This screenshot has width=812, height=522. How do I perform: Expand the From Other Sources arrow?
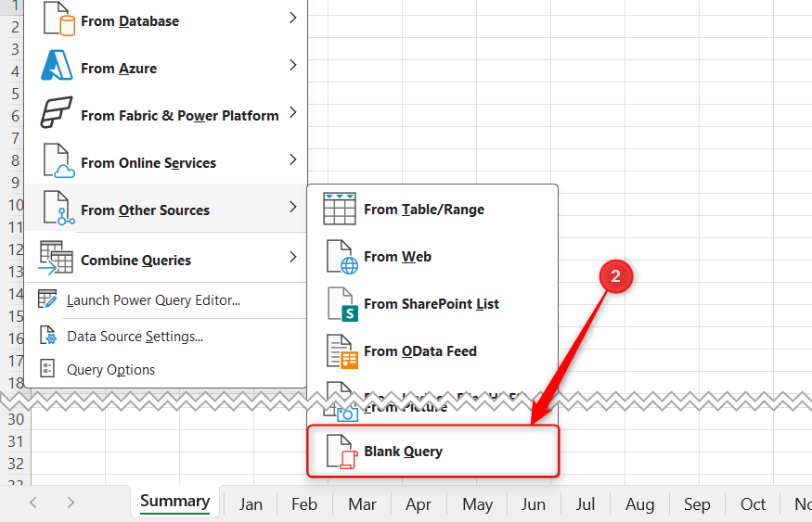(x=293, y=207)
